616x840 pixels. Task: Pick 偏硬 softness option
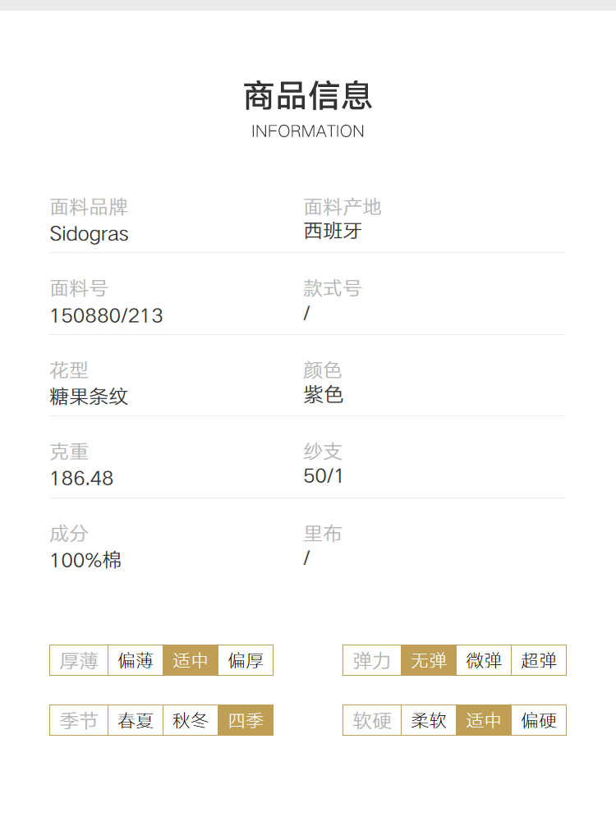539,720
